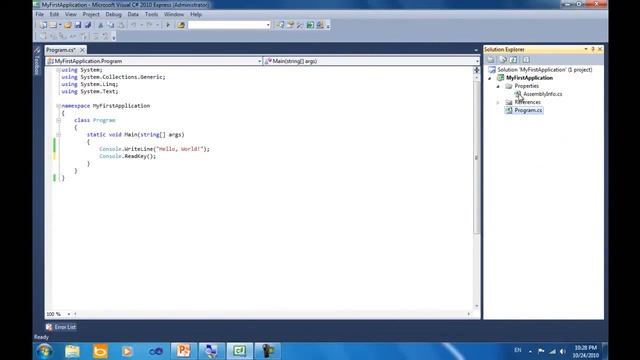Toggle Solution Explorer auto-hide pin
Screen dimensions: 640x360
593,49
